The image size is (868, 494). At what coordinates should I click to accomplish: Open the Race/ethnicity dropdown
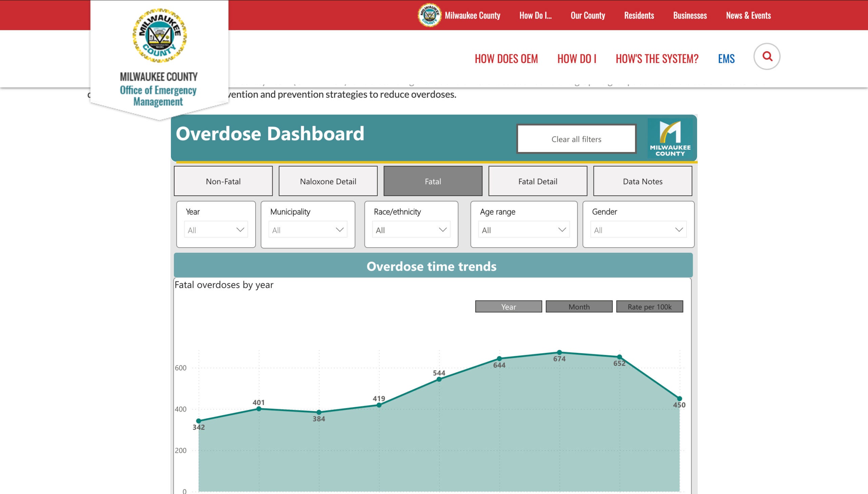[411, 230]
